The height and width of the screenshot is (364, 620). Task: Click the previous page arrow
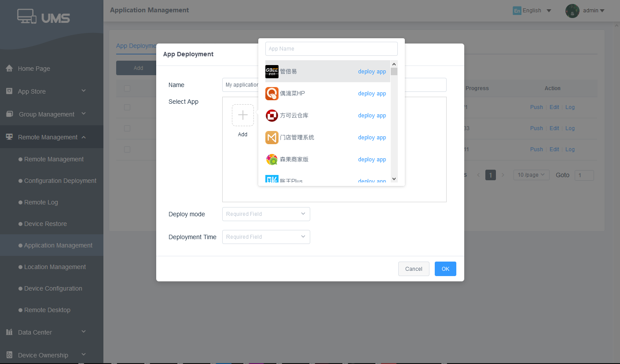[478, 175]
